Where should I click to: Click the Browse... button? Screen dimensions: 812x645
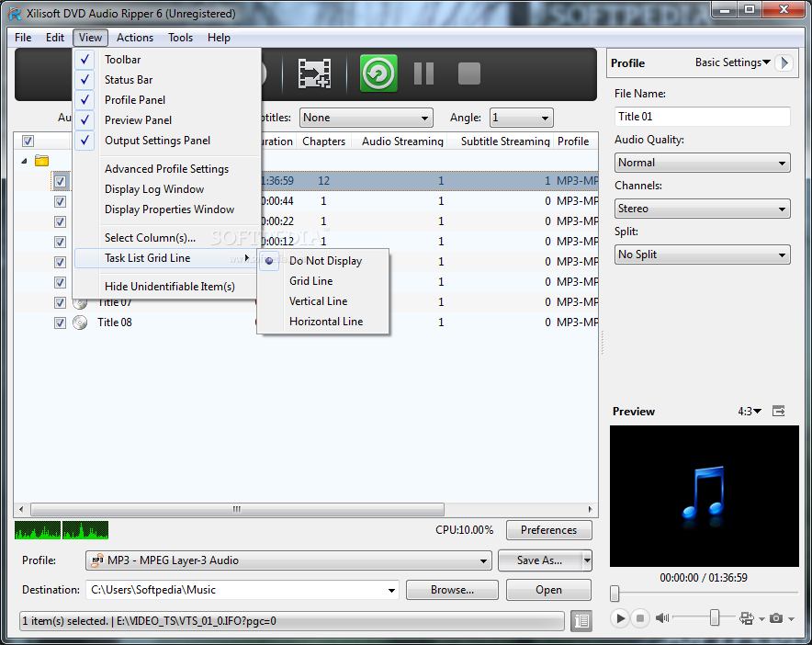[452, 590]
